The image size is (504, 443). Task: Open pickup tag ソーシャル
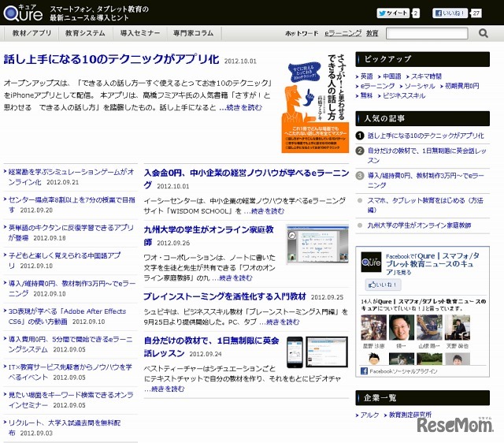pyautogui.click(x=419, y=86)
